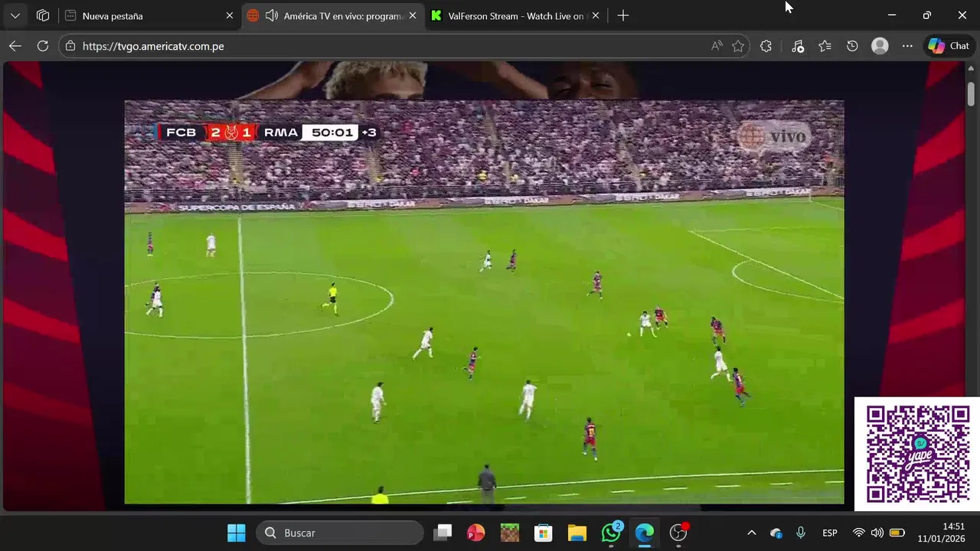980x551 pixels.
Task: Click the Buscar taskbar search box
Action: [x=340, y=533]
